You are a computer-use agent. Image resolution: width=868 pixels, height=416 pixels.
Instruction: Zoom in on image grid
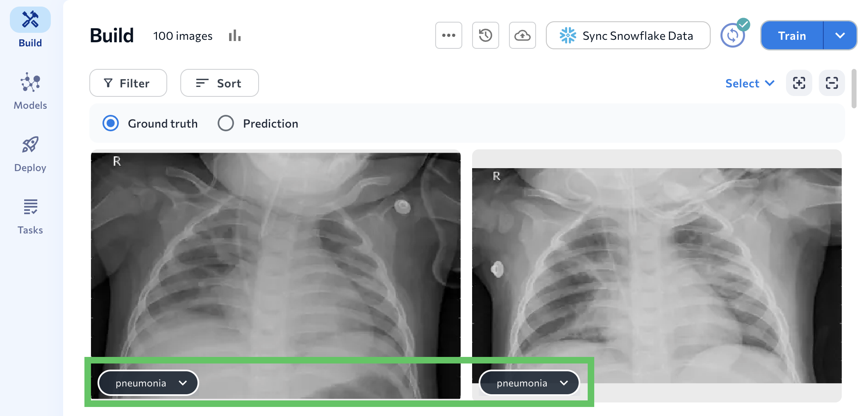tap(799, 83)
